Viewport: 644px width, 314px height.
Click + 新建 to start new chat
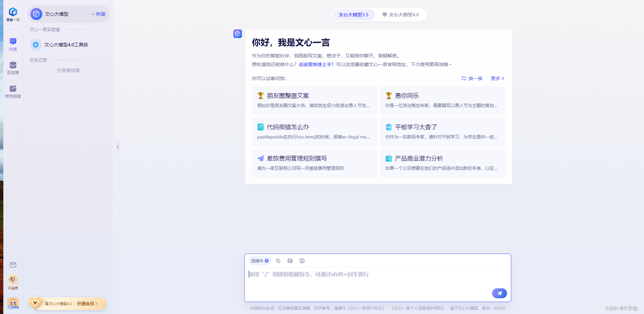click(x=98, y=14)
